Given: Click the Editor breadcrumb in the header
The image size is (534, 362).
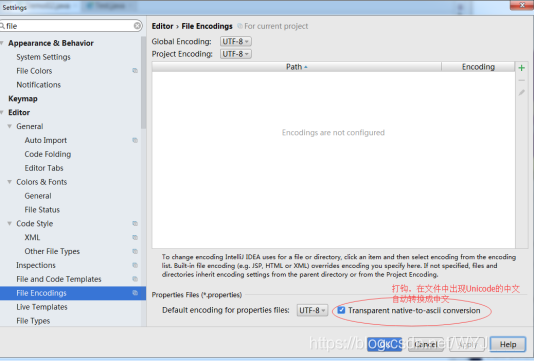Looking at the screenshot, I should tap(162, 26).
